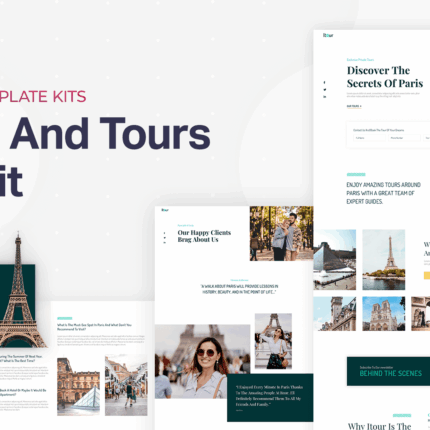Click the Behind The Scenes newsletter banner
The width and height of the screenshot is (430, 430).
[x=388, y=371]
